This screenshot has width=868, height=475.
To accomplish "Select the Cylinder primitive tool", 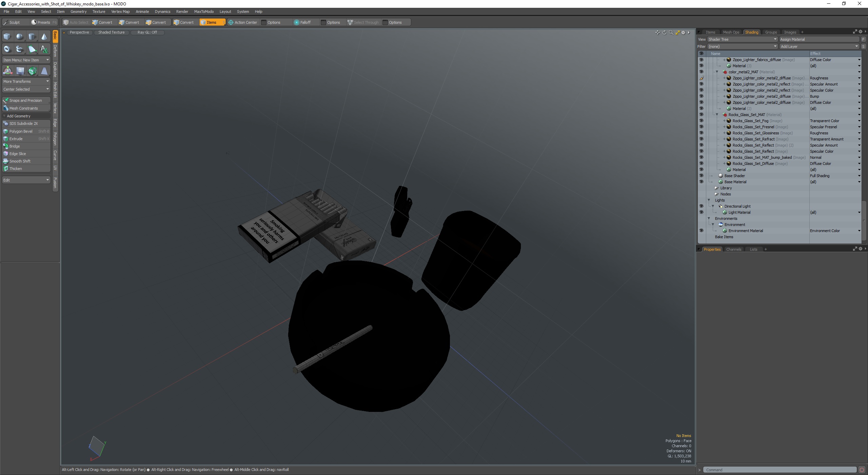I will coord(32,36).
